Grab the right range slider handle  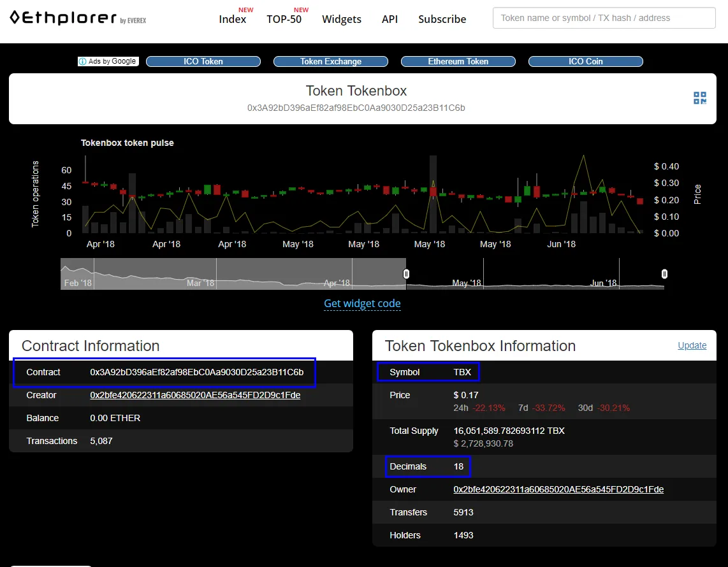click(x=664, y=274)
